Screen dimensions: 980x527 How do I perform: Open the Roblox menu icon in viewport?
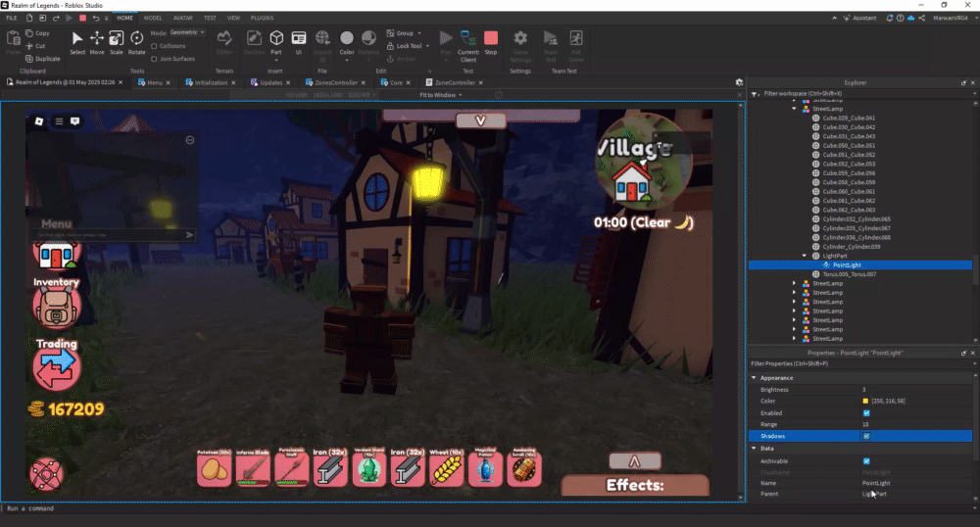(39, 121)
